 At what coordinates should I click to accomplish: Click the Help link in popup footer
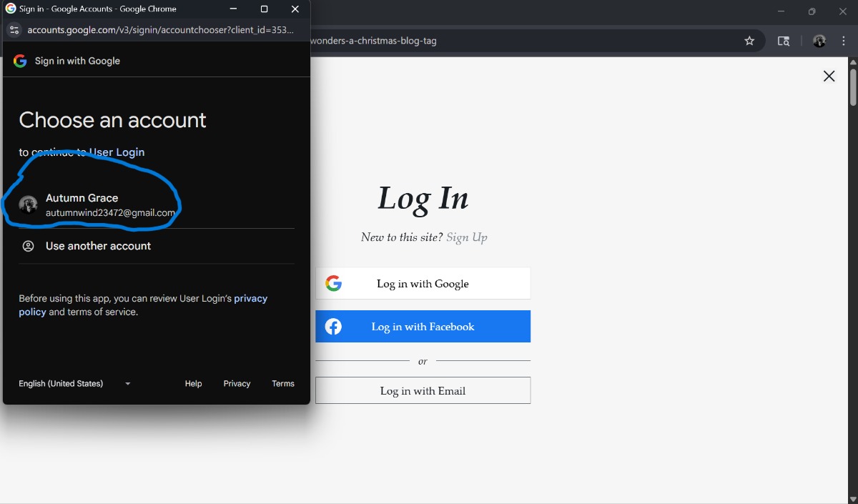click(193, 384)
